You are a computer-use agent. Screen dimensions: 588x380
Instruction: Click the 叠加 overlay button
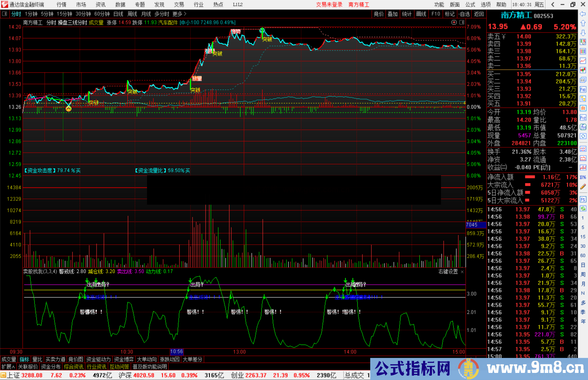tap(393, 14)
